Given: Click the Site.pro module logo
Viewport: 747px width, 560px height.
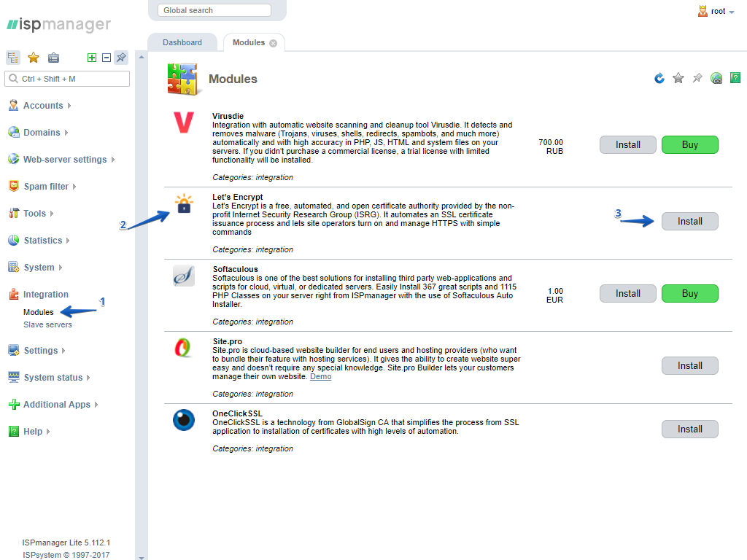Looking at the screenshot, I should [x=183, y=348].
